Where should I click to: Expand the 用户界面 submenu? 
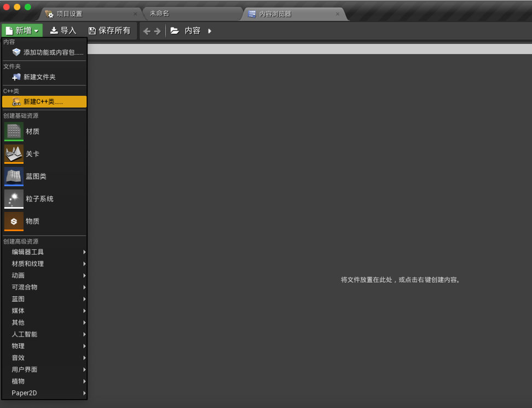coord(44,370)
